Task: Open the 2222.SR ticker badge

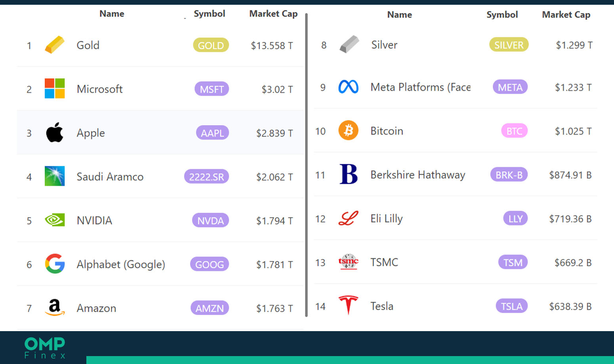Action: 206,176
